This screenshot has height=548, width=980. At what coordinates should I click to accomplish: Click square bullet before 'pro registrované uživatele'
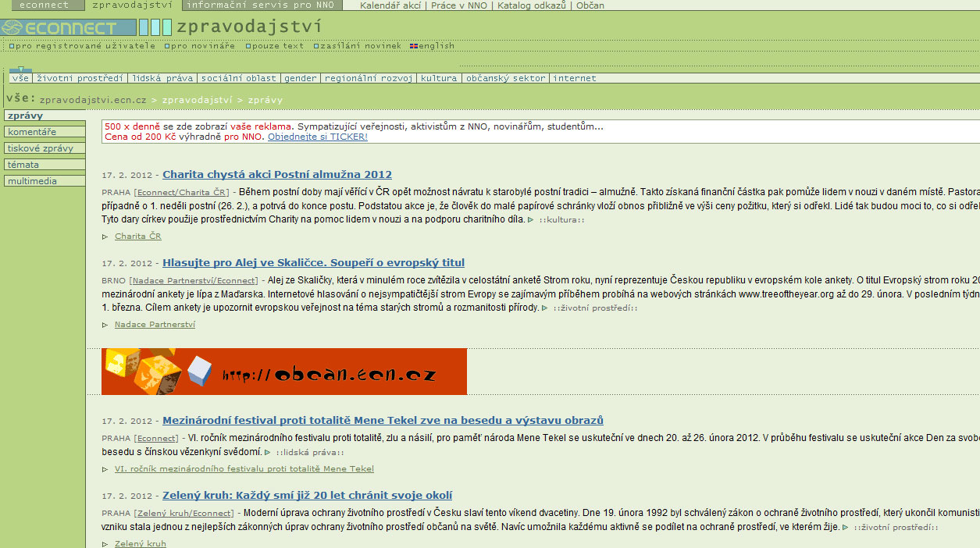(12, 46)
